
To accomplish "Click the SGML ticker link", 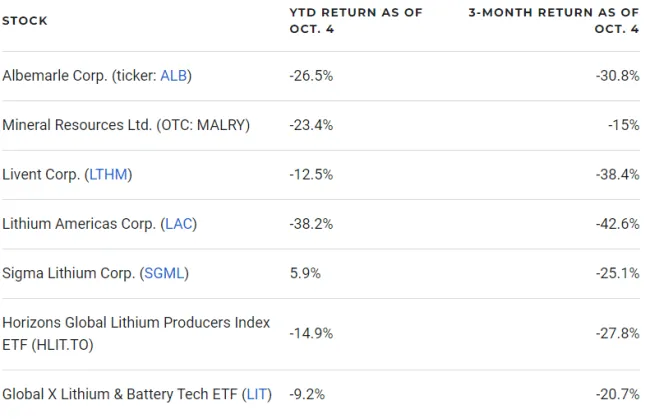I will 164,273.
